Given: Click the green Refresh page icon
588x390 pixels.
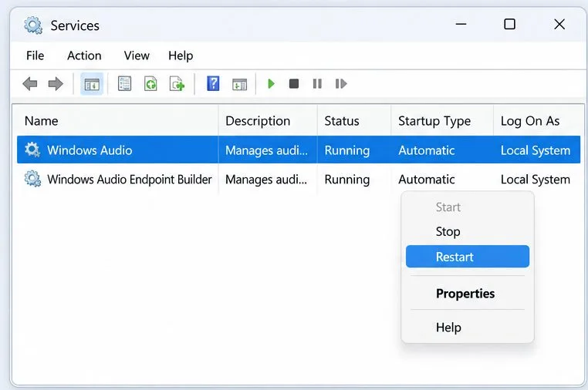Looking at the screenshot, I should click(x=150, y=83).
